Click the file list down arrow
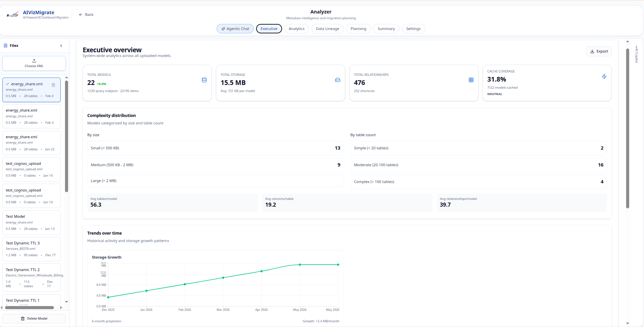 click(x=66, y=302)
